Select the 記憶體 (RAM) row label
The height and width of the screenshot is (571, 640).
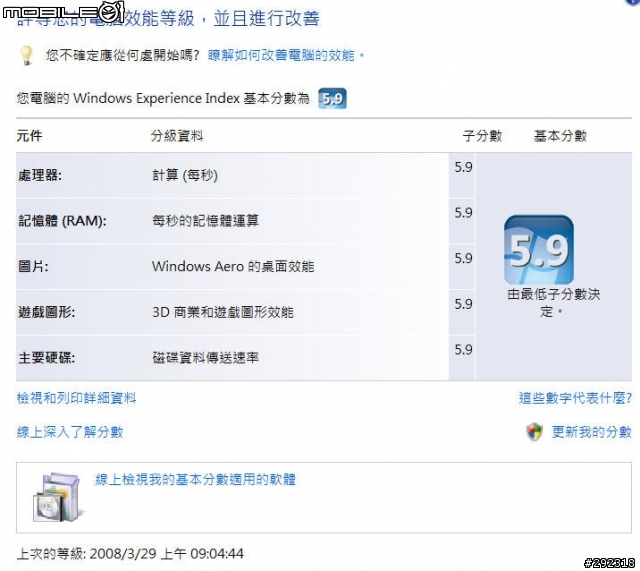62,221
